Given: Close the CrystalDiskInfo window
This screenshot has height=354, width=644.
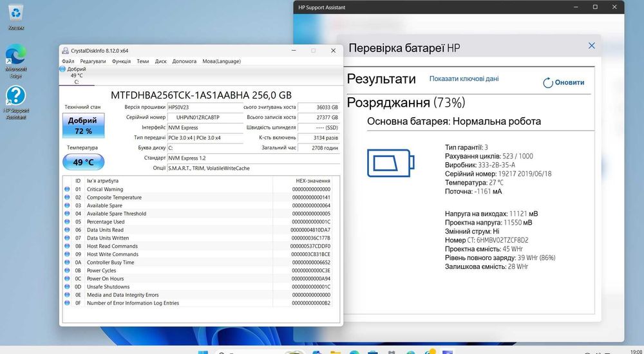Looking at the screenshot, I should [333, 50].
